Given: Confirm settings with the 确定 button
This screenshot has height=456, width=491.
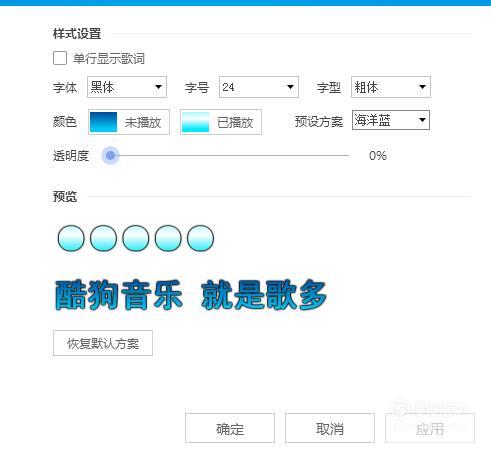Looking at the screenshot, I should point(230,428).
